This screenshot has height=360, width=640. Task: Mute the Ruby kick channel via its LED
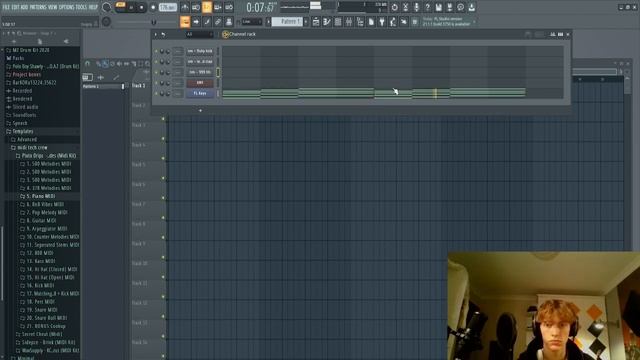[156, 51]
